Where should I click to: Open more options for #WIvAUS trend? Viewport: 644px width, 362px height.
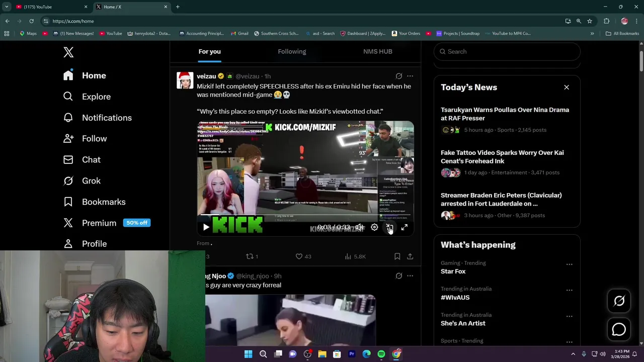[569, 290]
